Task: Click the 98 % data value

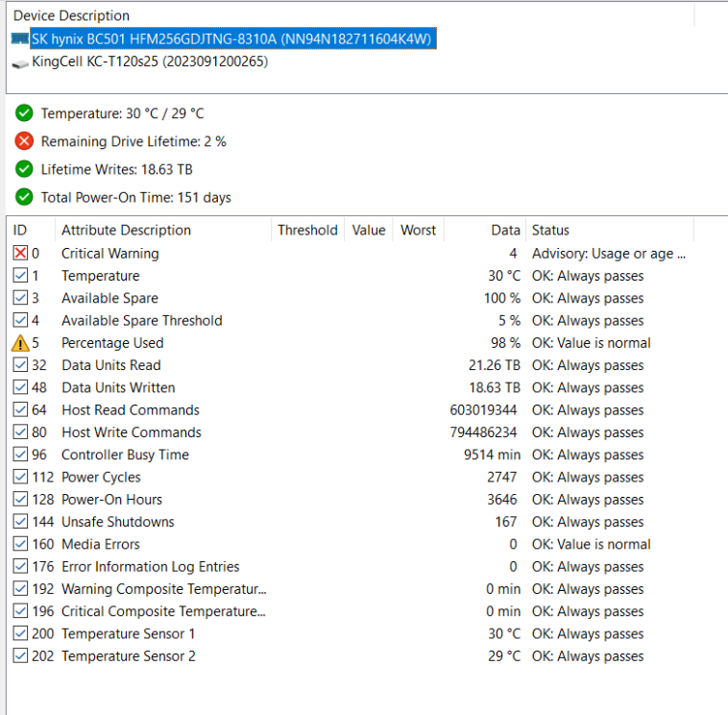Action: coord(505,343)
